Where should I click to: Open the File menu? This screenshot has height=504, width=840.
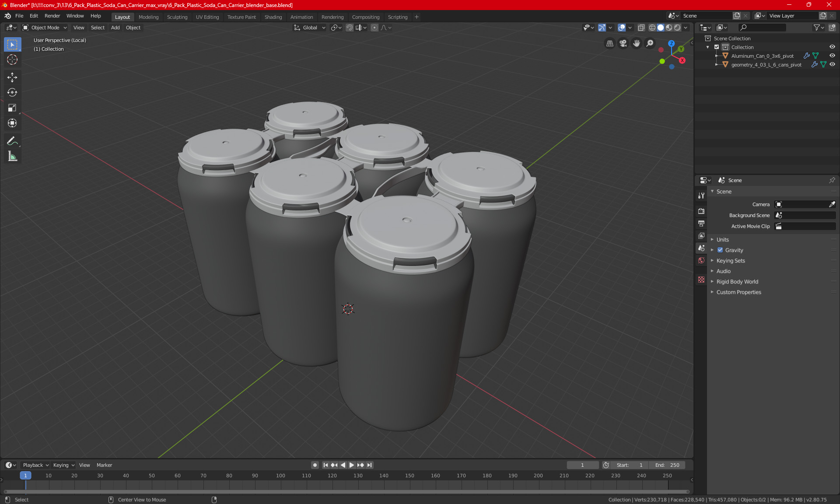click(19, 16)
